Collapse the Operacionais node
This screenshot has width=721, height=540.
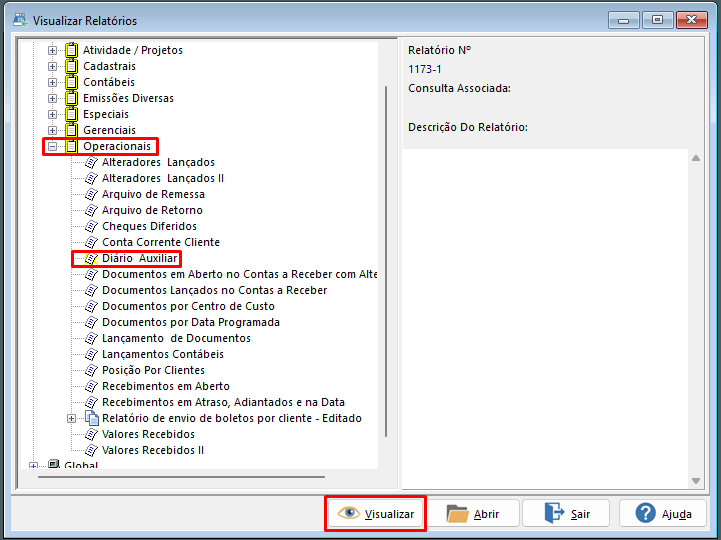pyautogui.click(x=52, y=147)
